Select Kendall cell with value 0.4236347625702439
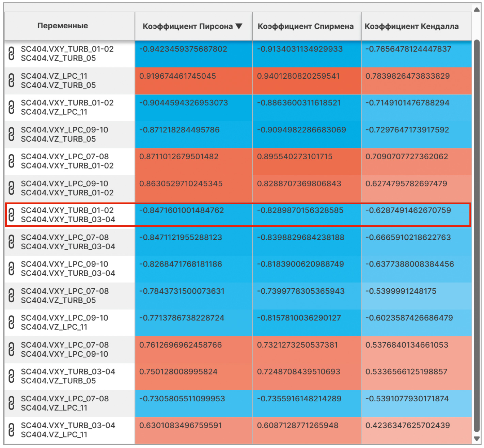Image resolution: width=484 pixels, height=448 pixels. (x=407, y=426)
